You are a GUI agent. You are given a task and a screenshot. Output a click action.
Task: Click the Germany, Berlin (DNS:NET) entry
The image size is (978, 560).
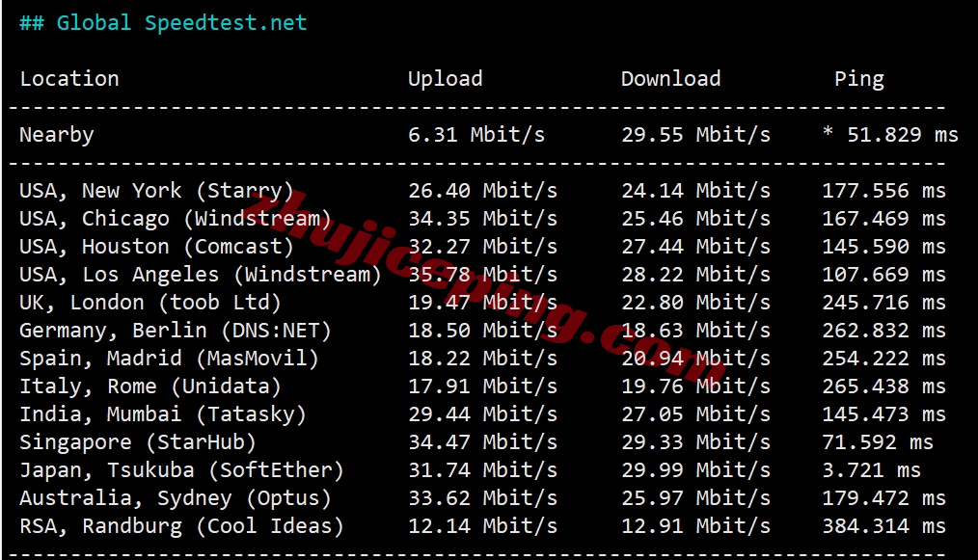pyautogui.click(x=175, y=331)
